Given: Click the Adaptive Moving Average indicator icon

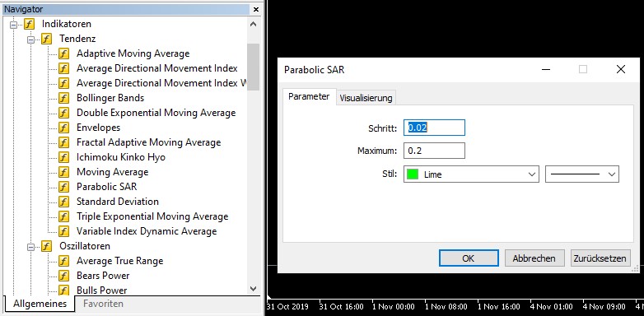Looking at the screenshot, I should (x=63, y=53).
